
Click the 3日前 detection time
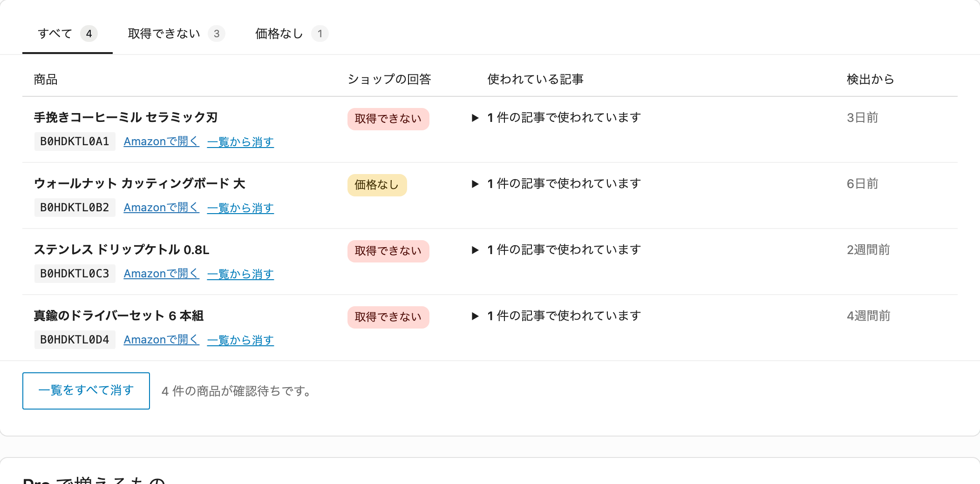tap(862, 118)
